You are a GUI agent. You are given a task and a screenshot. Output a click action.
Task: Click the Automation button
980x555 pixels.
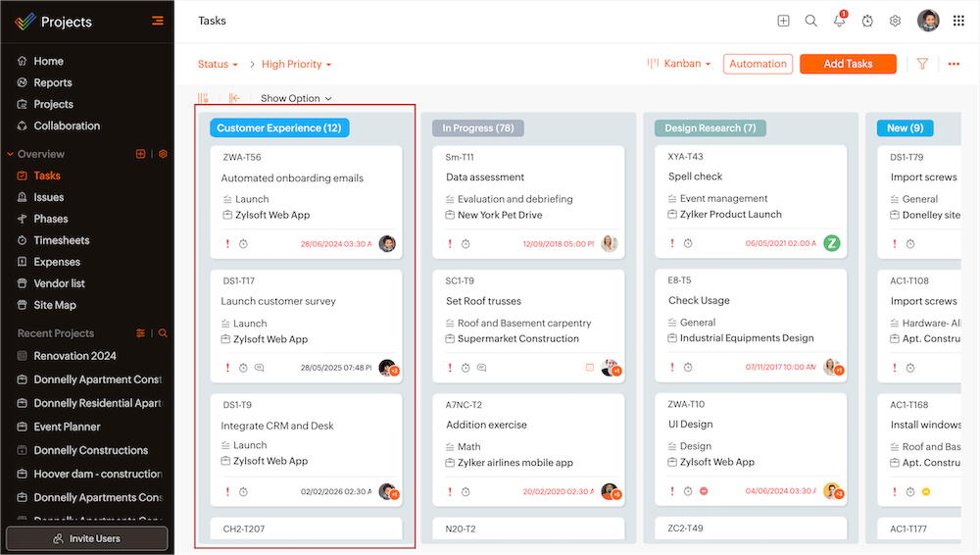tap(758, 64)
